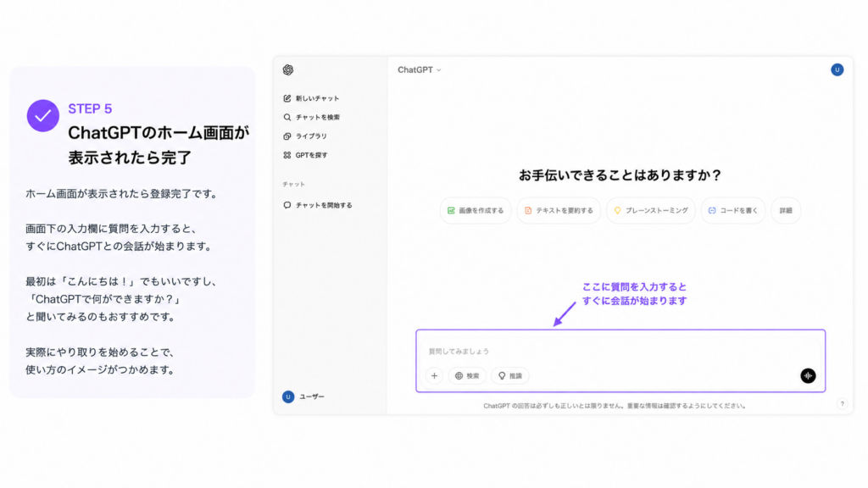Choose the ブレーンストーミング suggestion chip

click(x=651, y=211)
